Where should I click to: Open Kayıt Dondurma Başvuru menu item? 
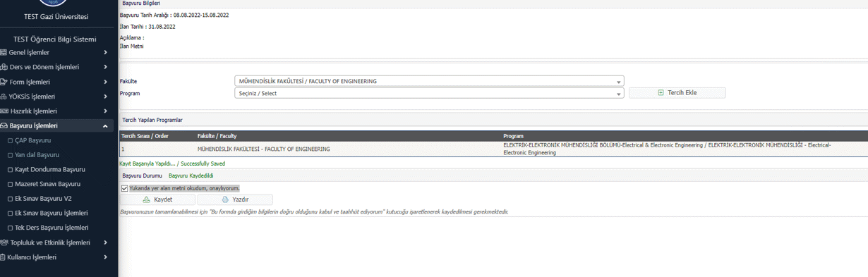point(49,170)
